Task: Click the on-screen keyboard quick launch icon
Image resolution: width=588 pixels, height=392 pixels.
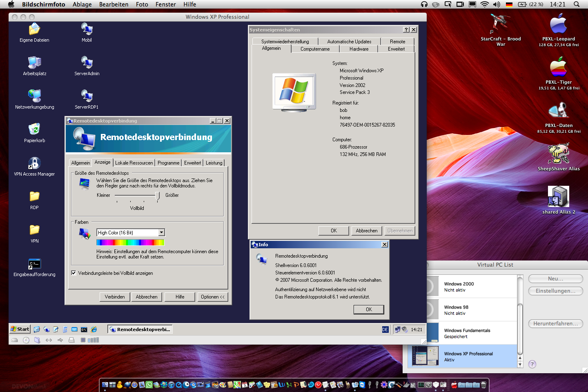Action: point(74,329)
